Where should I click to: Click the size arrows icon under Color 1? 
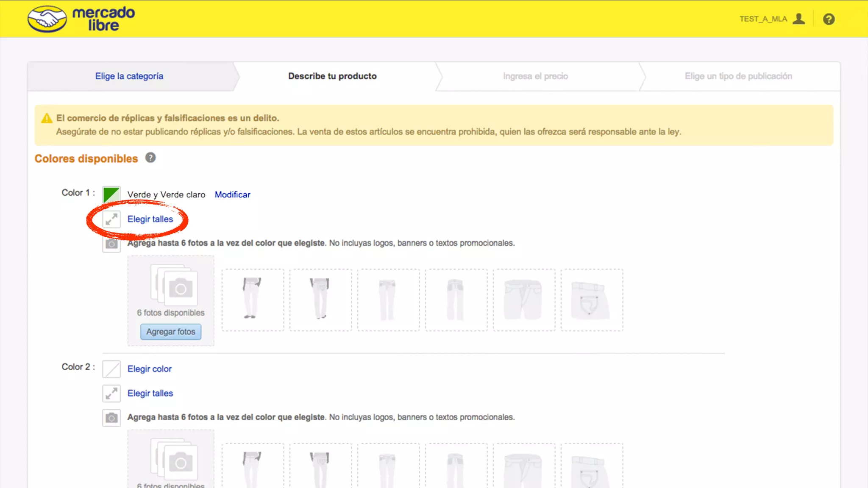[x=111, y=219]
